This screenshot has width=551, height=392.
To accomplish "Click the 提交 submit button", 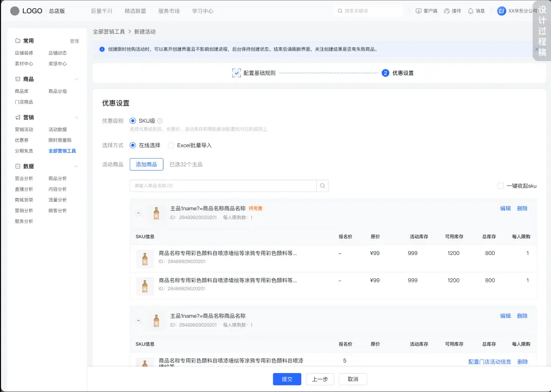I will coord(287,379).
